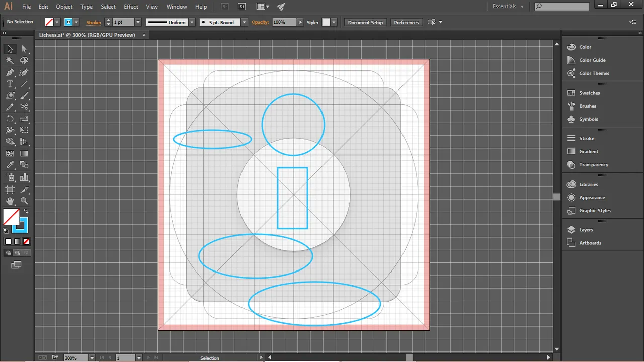
Task: Choose the Ellipse shape tool
Action: 10,96
